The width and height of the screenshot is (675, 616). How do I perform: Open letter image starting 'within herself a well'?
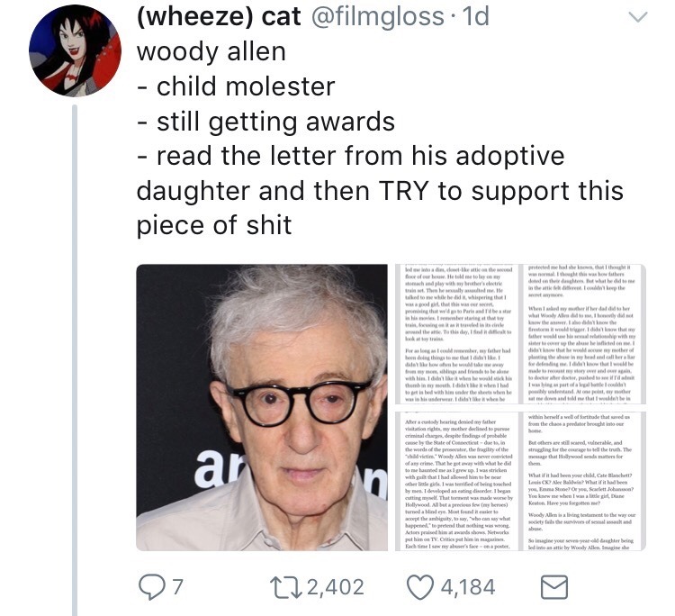click(x=584, y=481)
